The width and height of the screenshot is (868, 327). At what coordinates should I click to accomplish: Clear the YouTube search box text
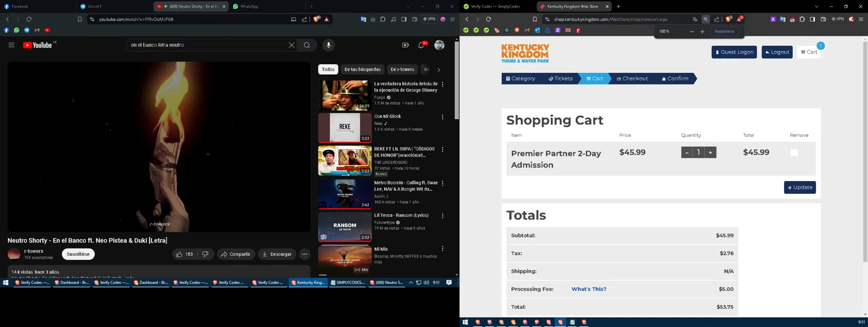292,45
